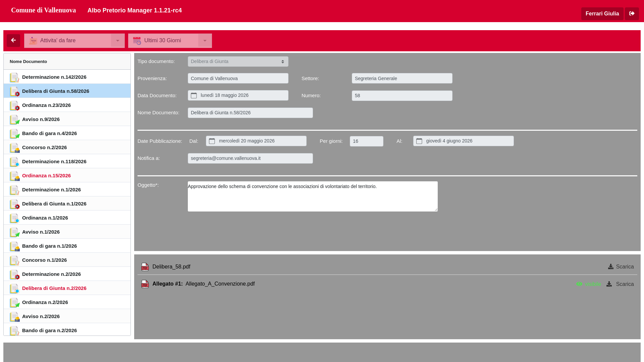Open the Tipo documento select box
Screen dimensions: 644x362
[x=238, y=62]
